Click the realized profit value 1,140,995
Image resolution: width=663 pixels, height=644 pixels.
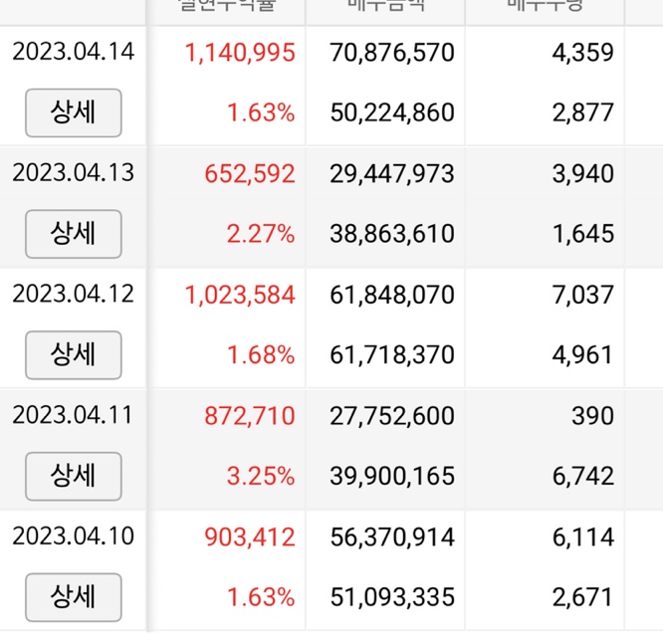240,53
